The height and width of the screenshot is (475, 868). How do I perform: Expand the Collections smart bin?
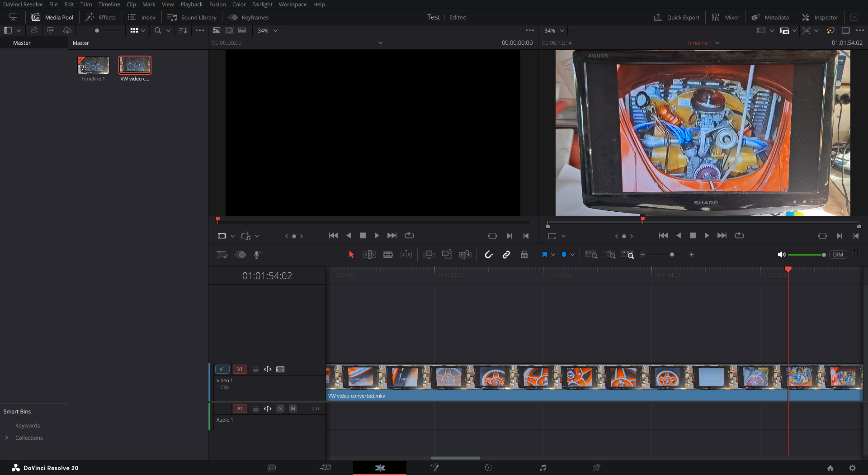[7, 437]
